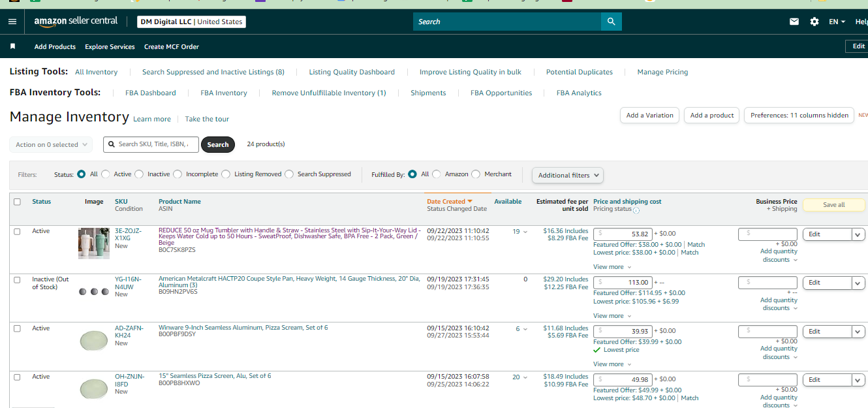Open the All Inventory listing tool
Screen dimensions: 868x408
(x=97, y=72)
